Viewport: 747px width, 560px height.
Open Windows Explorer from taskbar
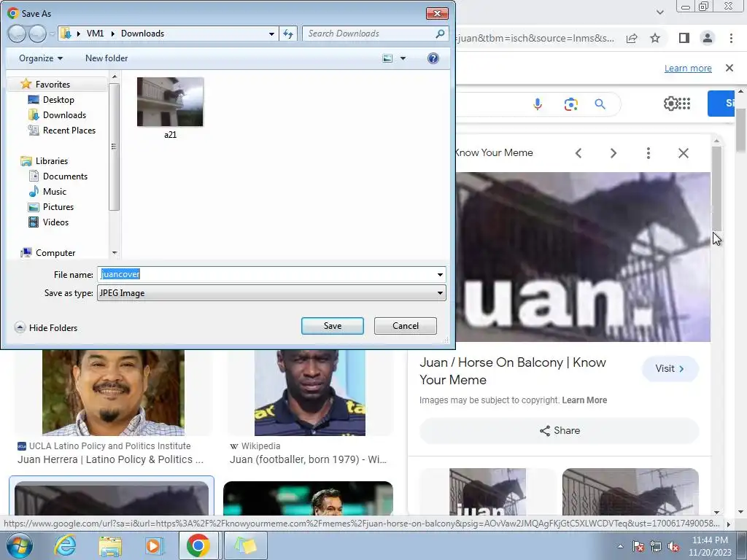click(110, 545)
